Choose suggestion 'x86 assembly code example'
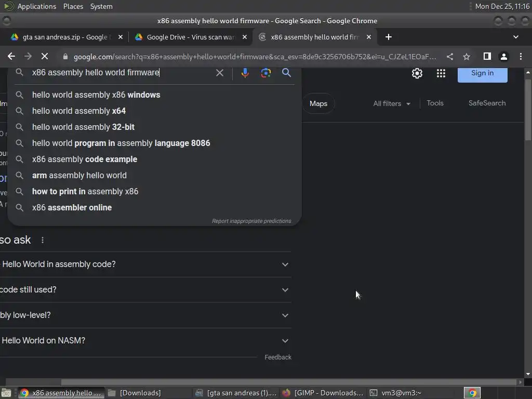 [x=154, y=159]
